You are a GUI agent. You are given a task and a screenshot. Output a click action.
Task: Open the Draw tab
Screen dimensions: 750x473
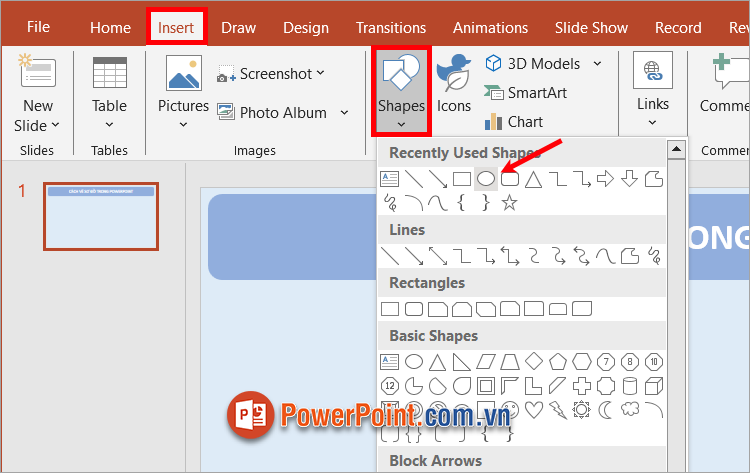pos(238,28)
